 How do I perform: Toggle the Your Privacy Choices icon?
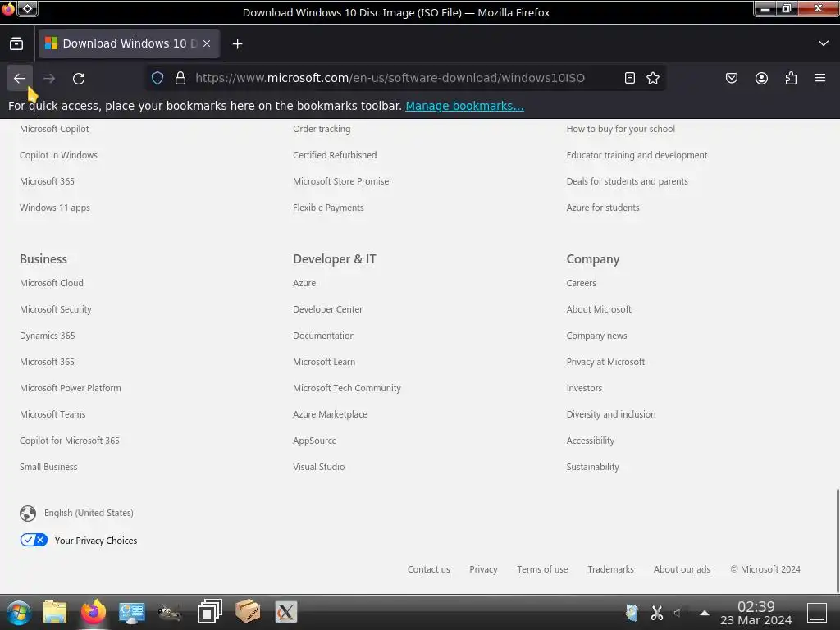(x=34, y=540)
